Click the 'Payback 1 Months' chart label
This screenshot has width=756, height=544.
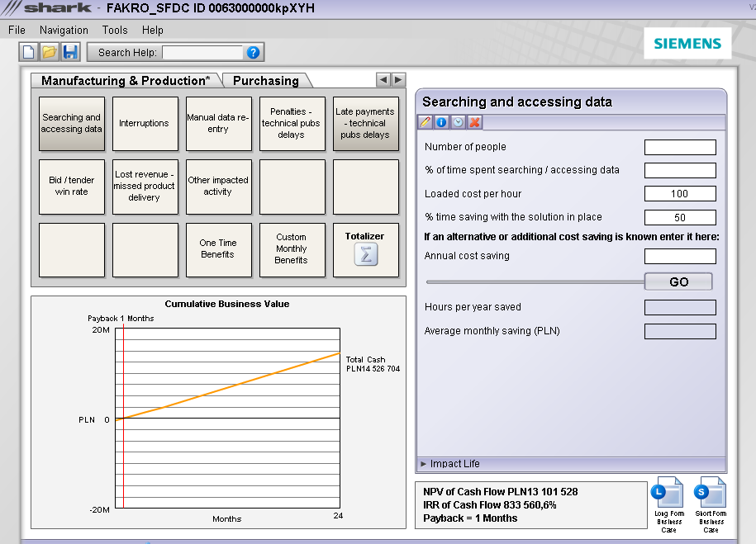pyautogui.click(x=121, y=319)
